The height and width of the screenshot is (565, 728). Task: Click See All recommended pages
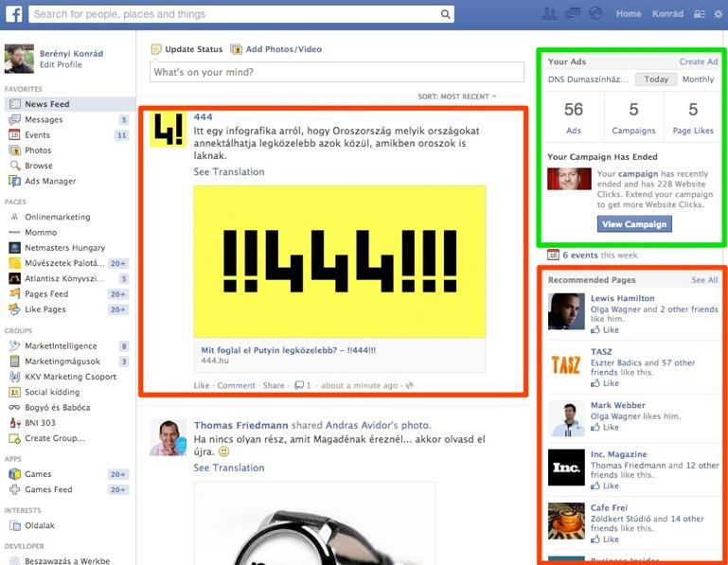click(704, 280)
